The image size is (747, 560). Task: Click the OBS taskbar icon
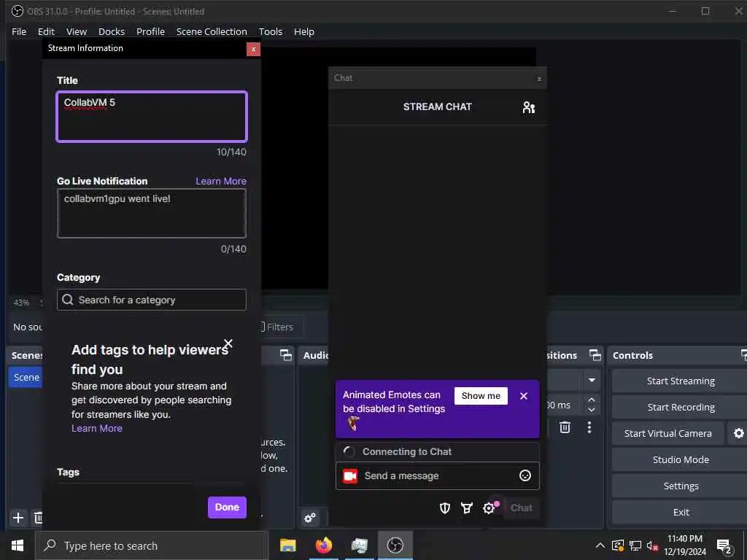tap(395, 545)
